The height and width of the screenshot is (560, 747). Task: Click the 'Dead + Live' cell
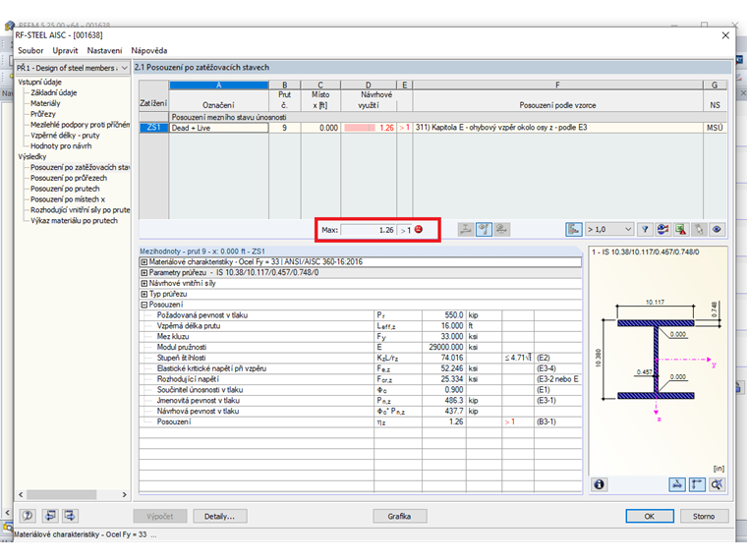[x=219, y=128]
